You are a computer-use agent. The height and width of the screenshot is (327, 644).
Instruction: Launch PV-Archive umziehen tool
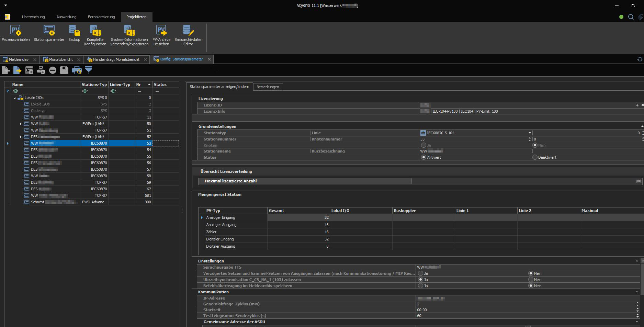[161, 31]
